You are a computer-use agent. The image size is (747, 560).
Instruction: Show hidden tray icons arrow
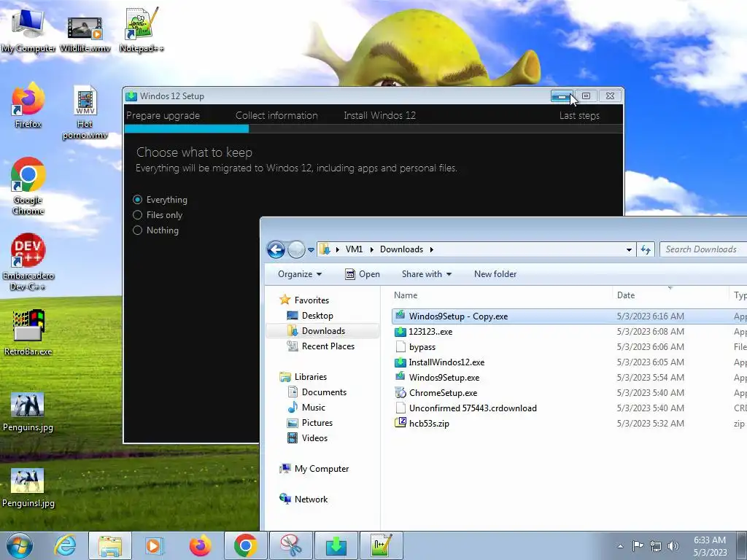click(x=620, y=546)
